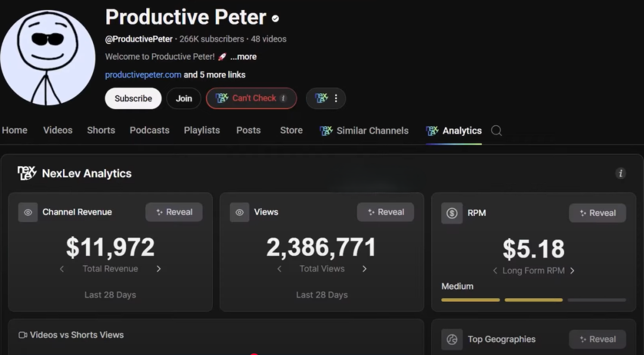Click the Medium RPM level indicator bar
644x355 pixels.
(x=533, y=300)
